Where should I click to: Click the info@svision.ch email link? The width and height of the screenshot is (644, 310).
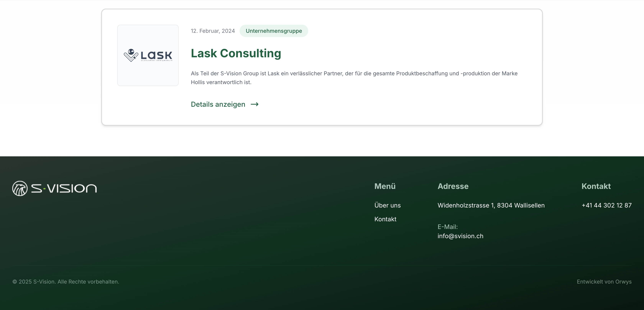[460, 236]
